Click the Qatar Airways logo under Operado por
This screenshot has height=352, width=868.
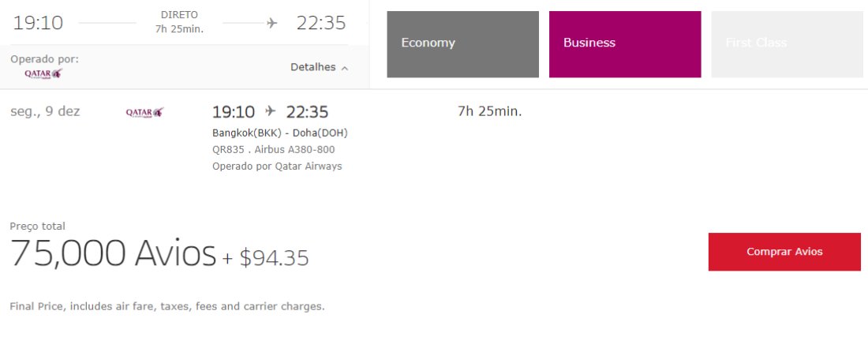pos(43,73)
